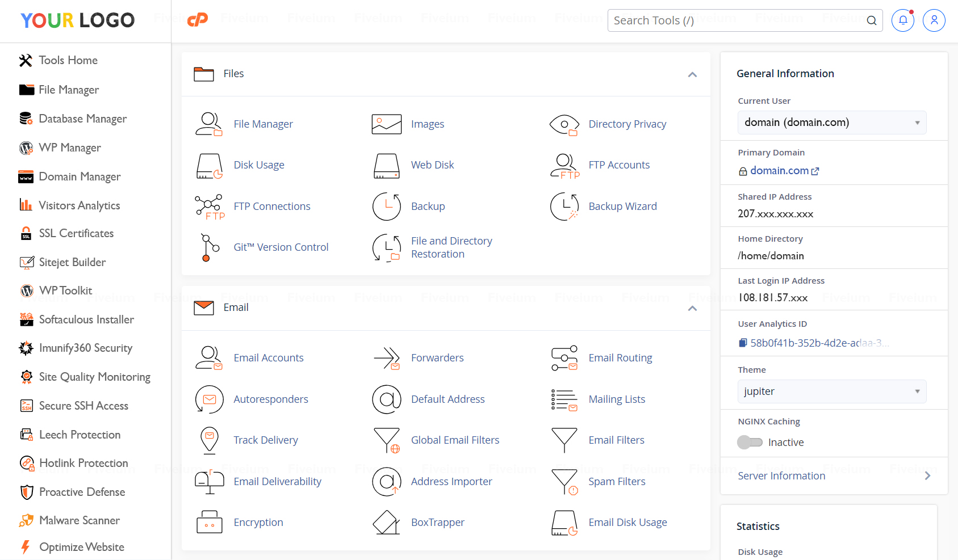Launch BoxTrapper

tap(437, 522)
